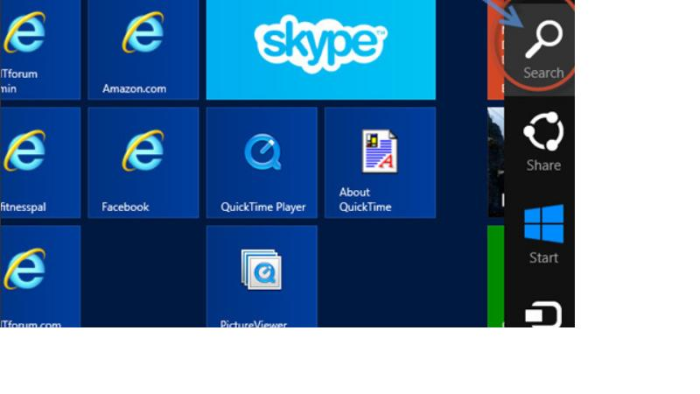Open the About QuickTime document tile
Screen dimensions: 700x394
tap(380, 162)
